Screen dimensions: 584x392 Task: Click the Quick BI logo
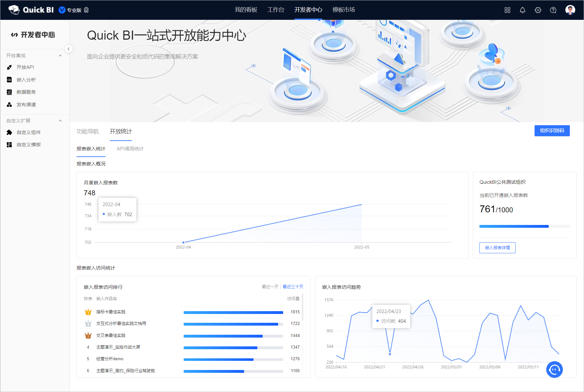click(31, 10)
